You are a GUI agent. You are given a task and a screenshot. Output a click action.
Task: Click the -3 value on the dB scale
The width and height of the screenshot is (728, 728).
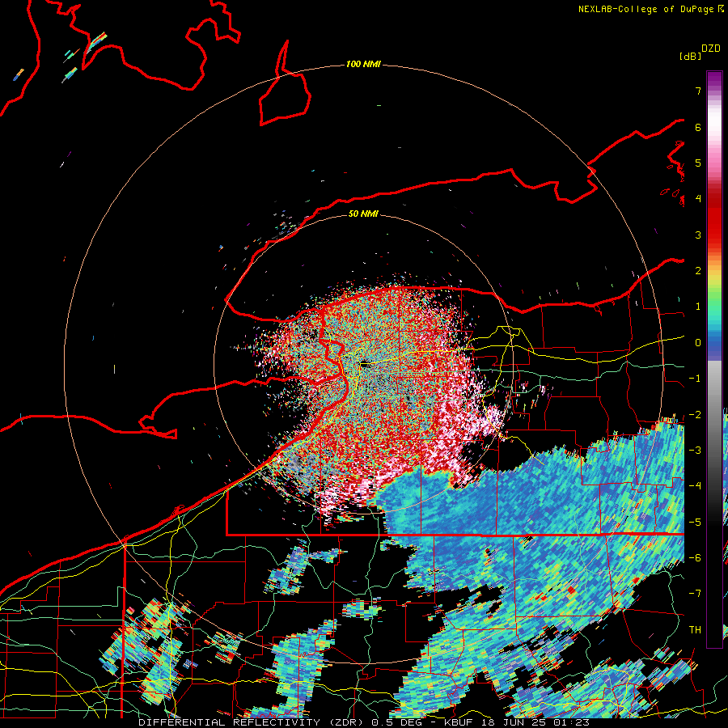[x=695, y=451]
